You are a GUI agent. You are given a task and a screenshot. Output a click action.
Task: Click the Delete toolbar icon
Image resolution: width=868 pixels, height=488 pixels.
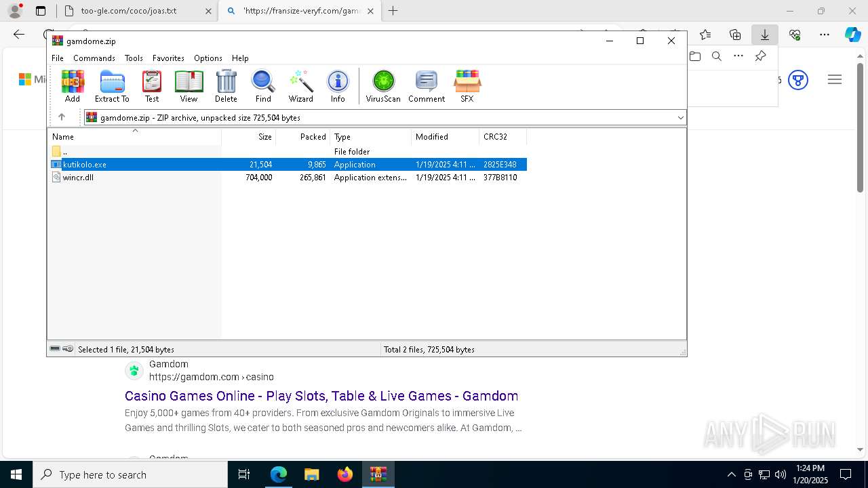tap(226, 86)
